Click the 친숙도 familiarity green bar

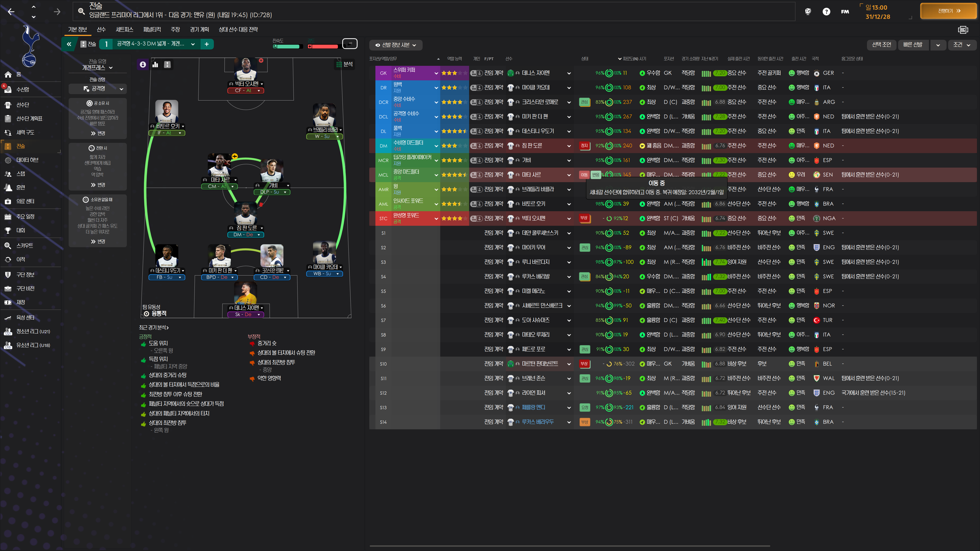(x=288, y=46)
